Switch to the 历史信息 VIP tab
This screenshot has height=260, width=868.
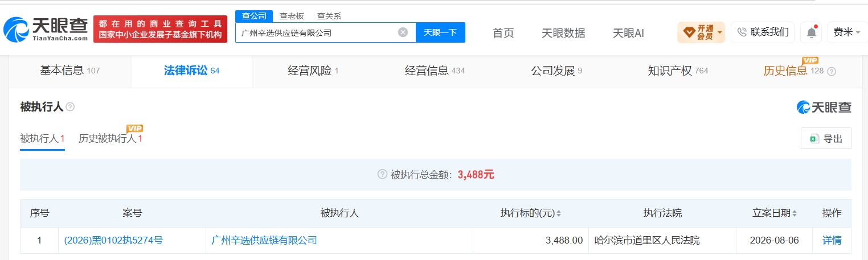pos(793,71)
